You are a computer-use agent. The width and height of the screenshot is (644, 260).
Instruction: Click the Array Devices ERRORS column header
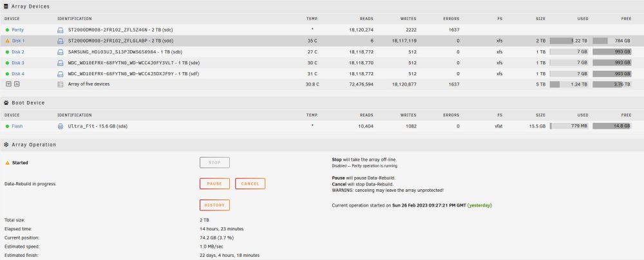coord(451,19)
